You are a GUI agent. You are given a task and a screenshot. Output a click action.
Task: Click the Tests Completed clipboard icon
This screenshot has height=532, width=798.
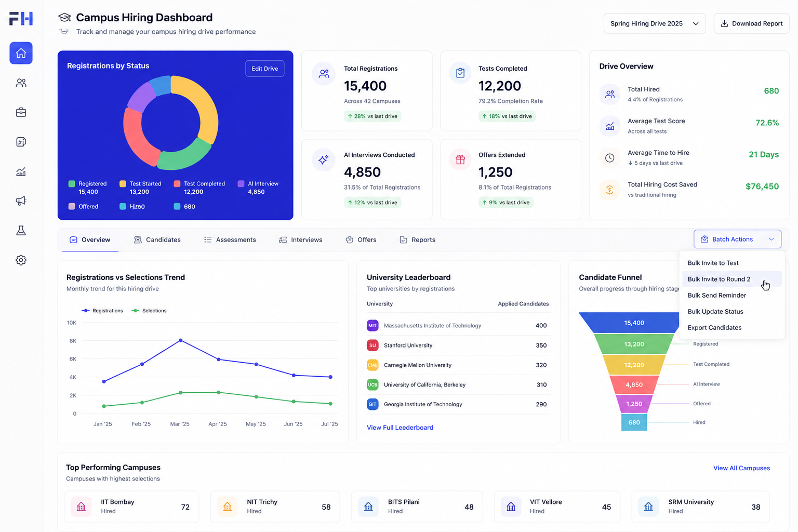pos(460,73)
